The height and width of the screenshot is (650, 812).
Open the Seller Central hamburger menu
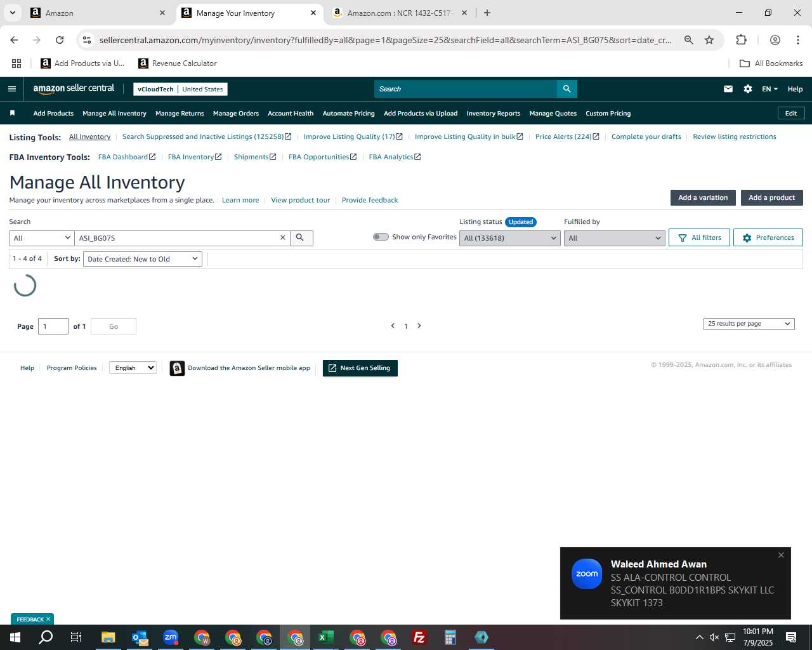[12, 89]
